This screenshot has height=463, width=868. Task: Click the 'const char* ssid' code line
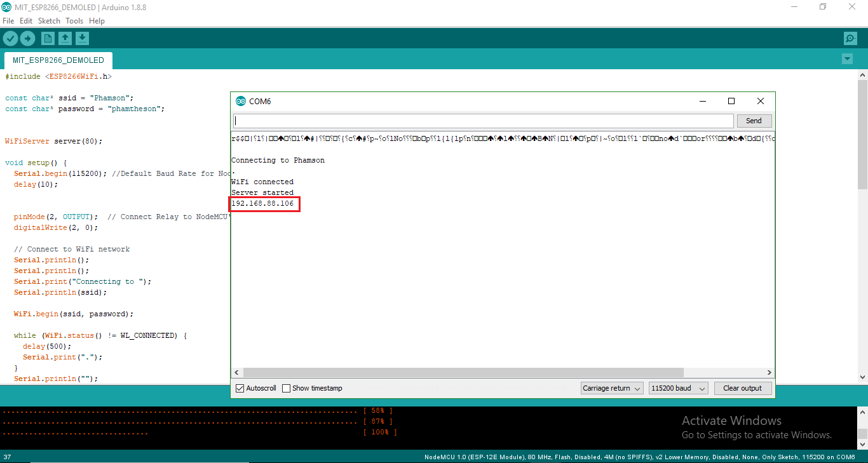[69, 98]
